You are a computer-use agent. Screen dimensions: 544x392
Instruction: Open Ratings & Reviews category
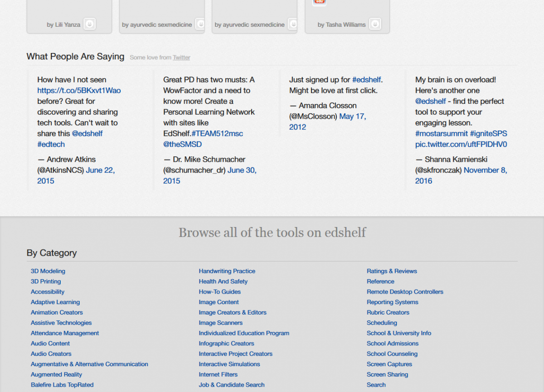pyautogui.click(x=392, y=271)
